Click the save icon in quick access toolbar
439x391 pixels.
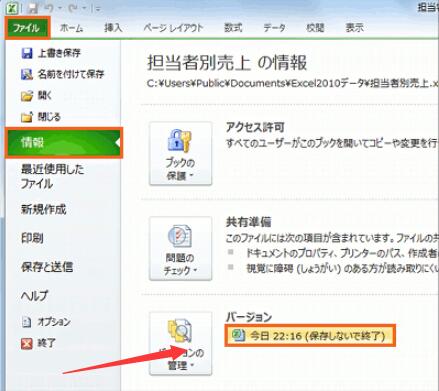33,8
